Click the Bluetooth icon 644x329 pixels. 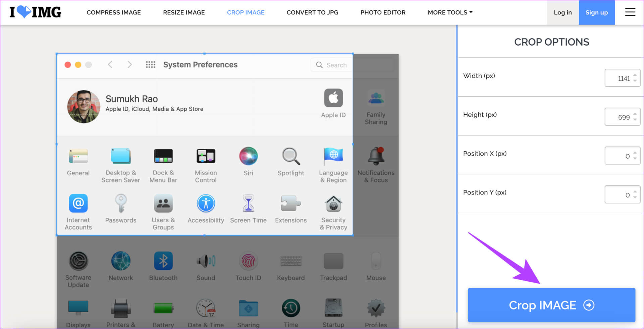(x=163, y=261)
